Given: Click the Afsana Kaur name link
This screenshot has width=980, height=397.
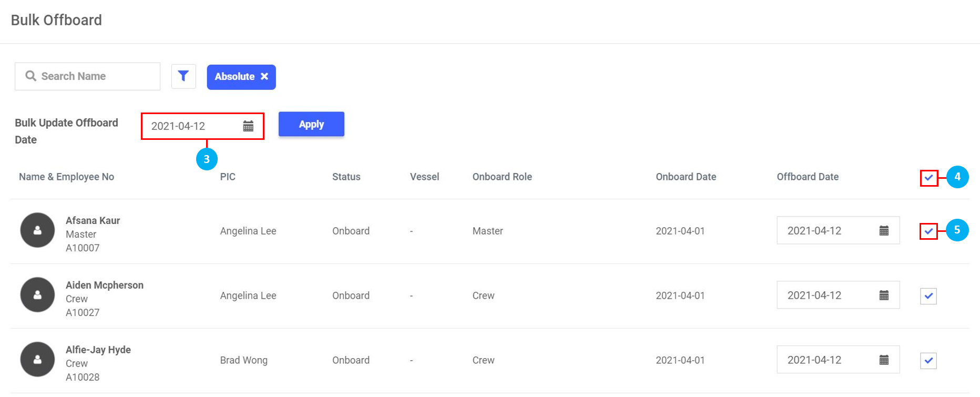Looking at the screenshot, I should (x=93, y=220).
